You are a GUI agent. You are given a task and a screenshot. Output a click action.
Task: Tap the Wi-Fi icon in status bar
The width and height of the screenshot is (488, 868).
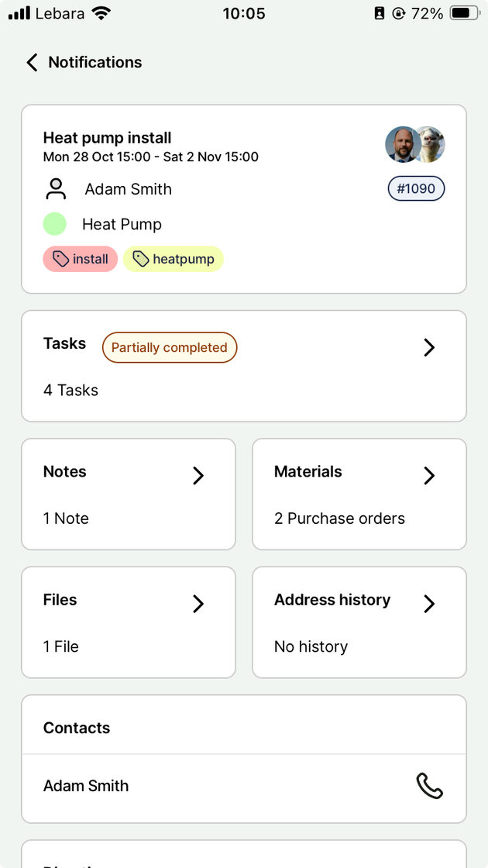[101, 13]
